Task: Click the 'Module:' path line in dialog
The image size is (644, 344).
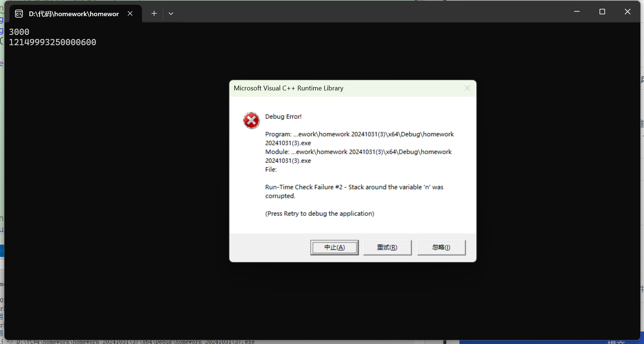Action: pyautogui.click(x=358, y=156)
